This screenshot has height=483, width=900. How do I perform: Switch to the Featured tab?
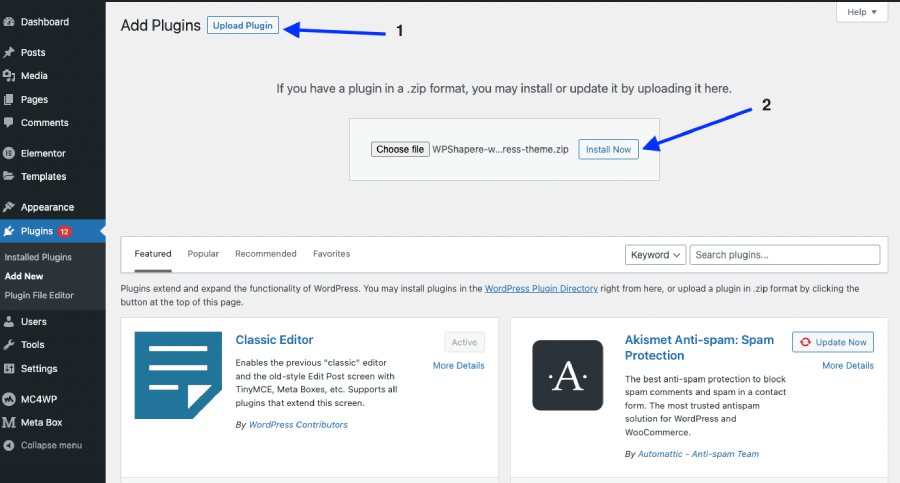point(153,254)
